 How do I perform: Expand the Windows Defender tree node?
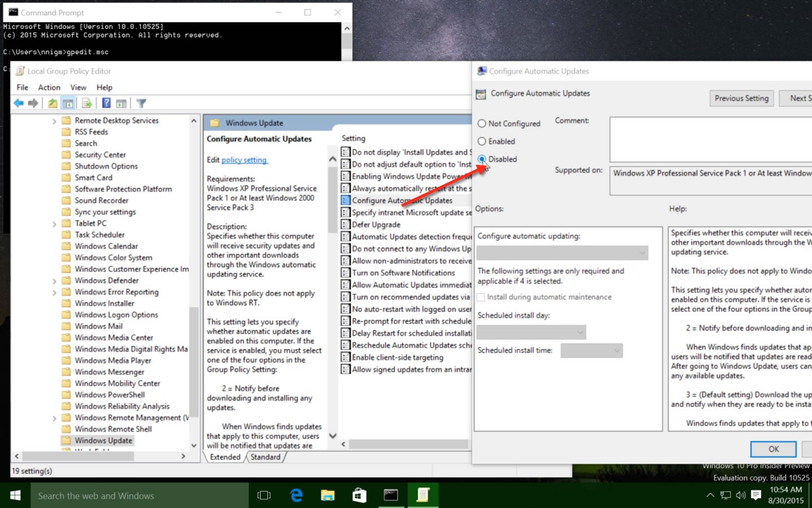54,280
